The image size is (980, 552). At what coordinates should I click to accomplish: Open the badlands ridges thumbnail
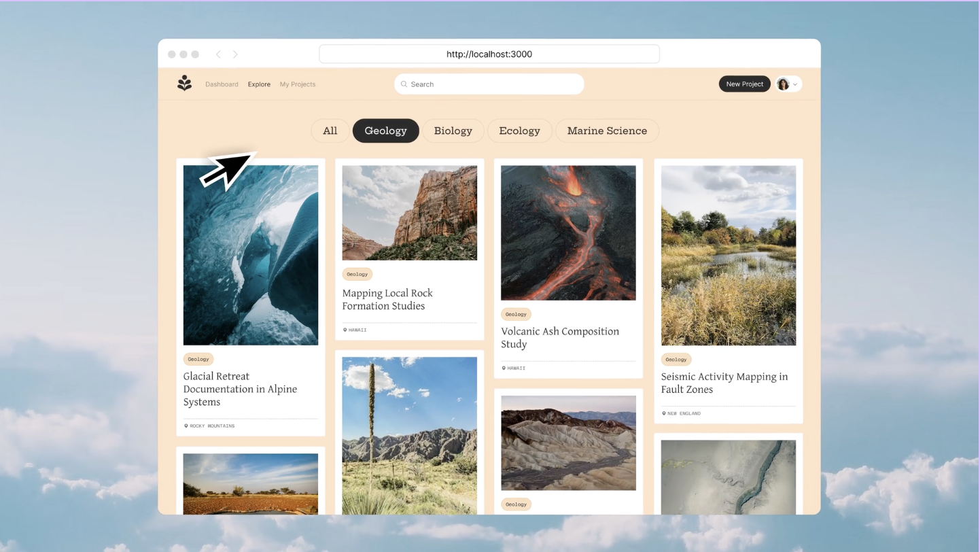pyautogui.click(x=569, y=443)
